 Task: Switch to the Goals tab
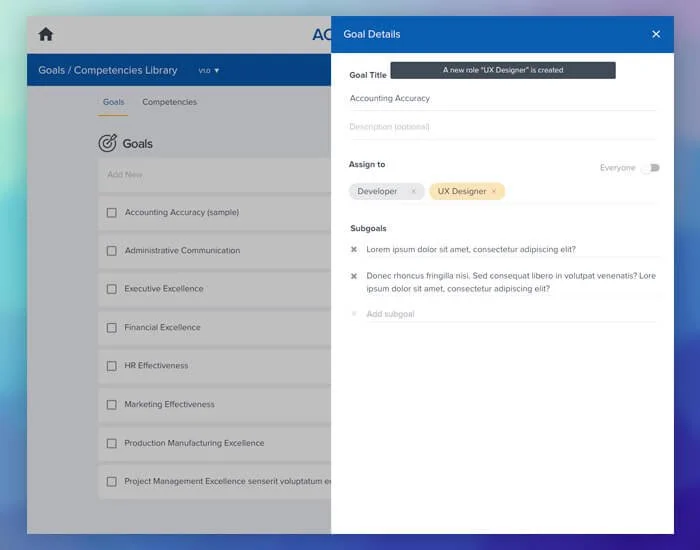(113, 102)
